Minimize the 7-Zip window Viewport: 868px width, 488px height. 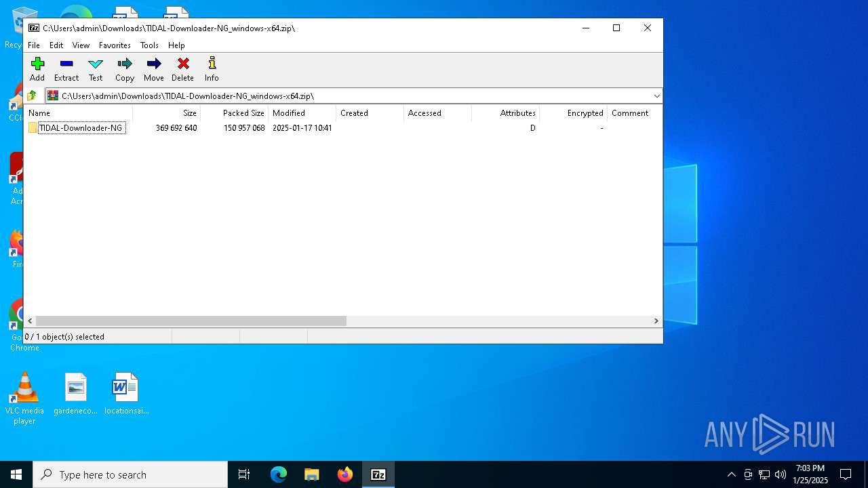coord(586,28)
